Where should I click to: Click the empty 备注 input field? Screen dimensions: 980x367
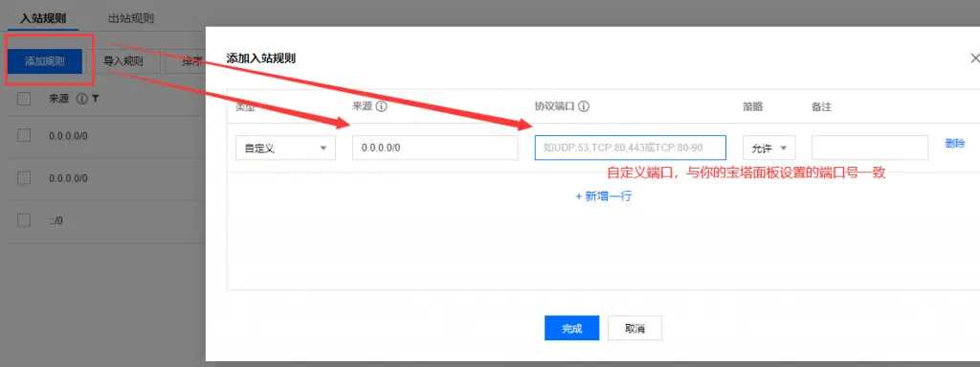[x=870, y=149]
